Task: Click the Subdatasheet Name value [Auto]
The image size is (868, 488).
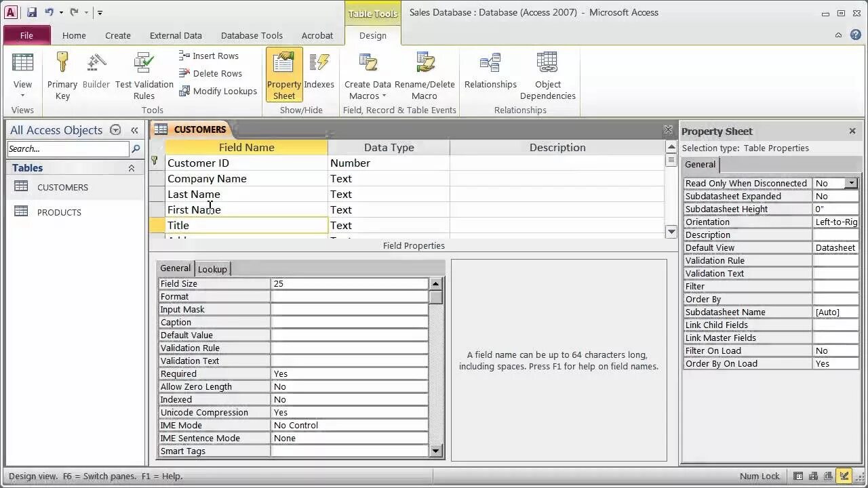Action: point(835,312)
